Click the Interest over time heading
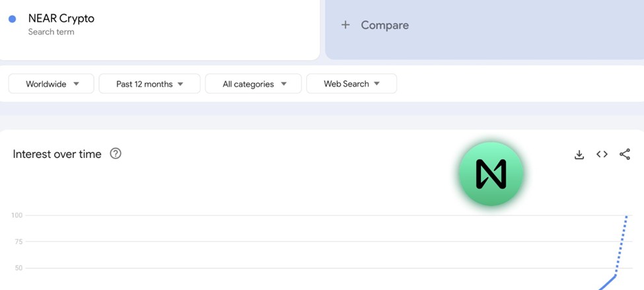 coord(57,154)
